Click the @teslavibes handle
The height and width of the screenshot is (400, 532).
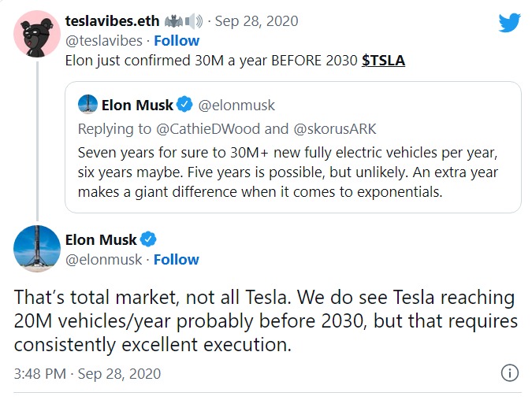(x=104, y=41)
